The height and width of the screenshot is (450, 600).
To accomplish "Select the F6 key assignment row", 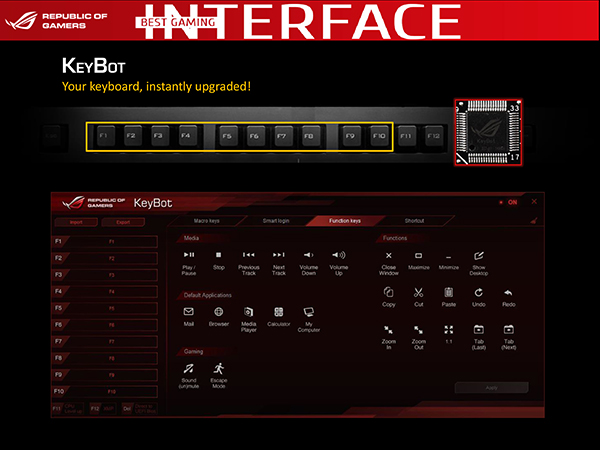I will tap(105, 325).
